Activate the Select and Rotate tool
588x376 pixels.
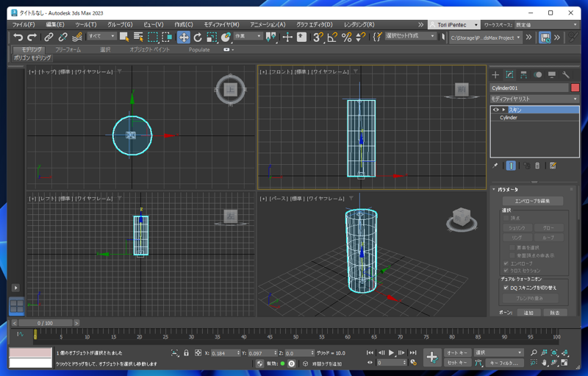pos(198,37)
